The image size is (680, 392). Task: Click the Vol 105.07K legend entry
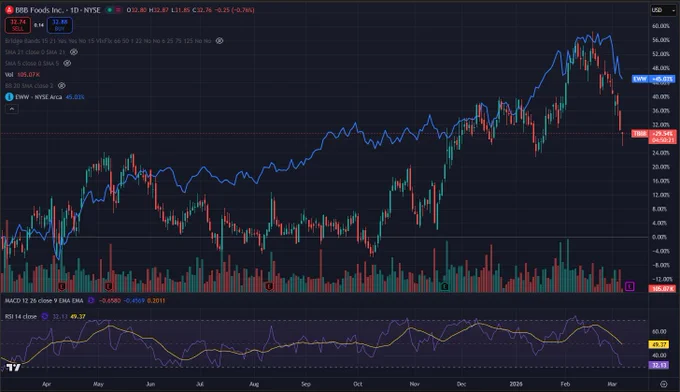click(x=23, y=75)
